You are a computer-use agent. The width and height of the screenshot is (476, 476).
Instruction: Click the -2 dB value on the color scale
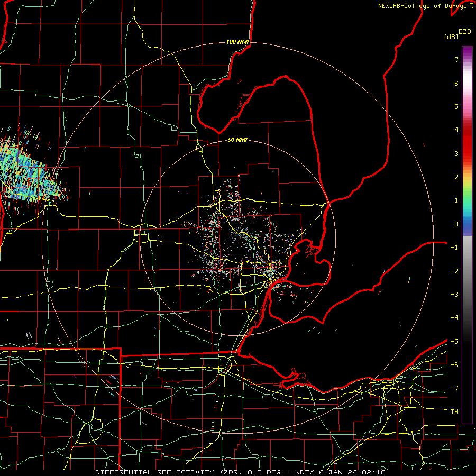coord(454,271)
